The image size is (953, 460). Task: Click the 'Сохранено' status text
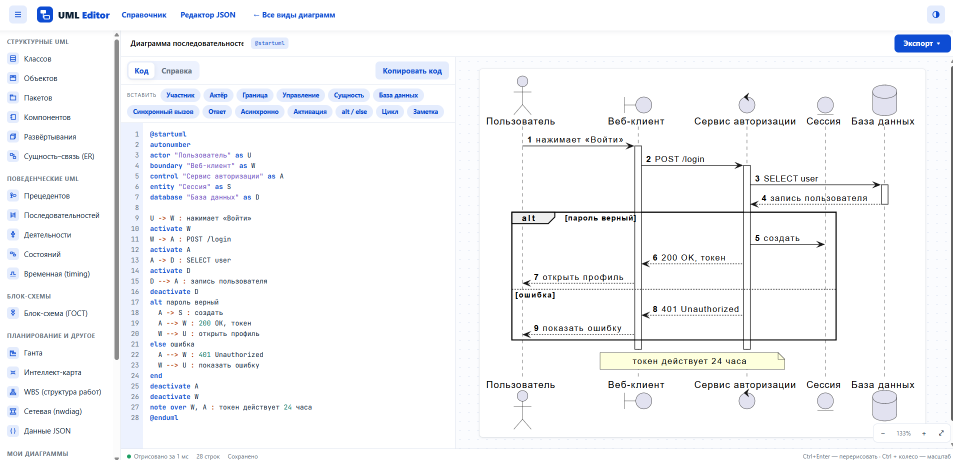tap(243, 456)
